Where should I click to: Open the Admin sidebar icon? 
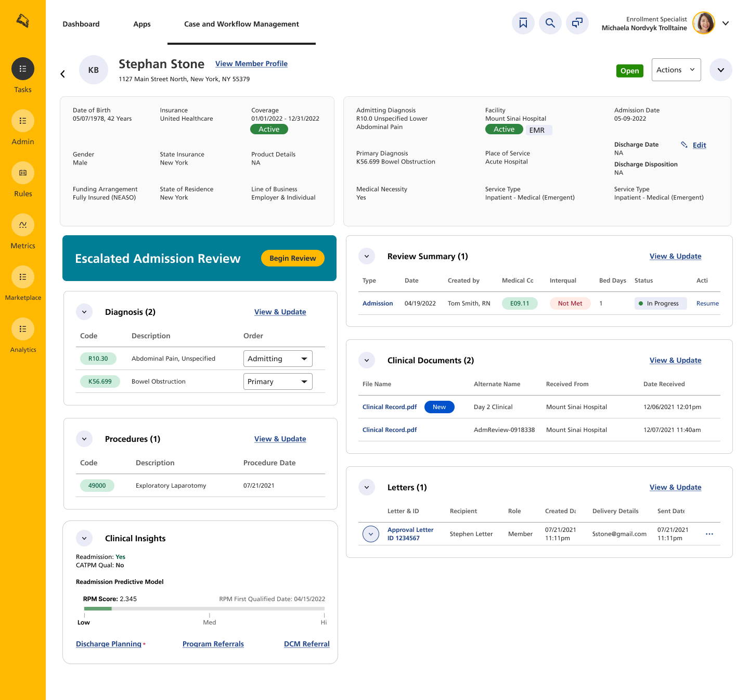23,121
